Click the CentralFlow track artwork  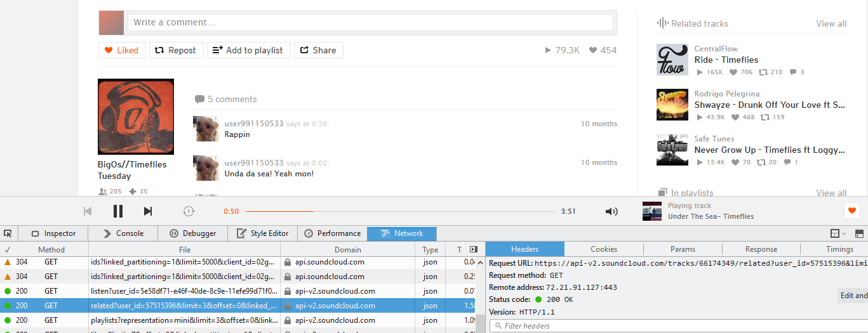click(672, 60)
